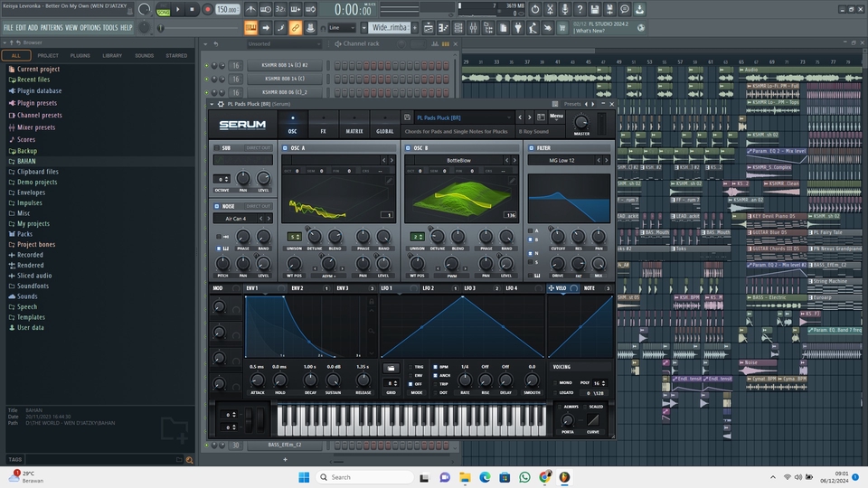Toggle the FILTER enable checkbox
Viewport: 868px width, 488px height.
click(x=532, y=147)
